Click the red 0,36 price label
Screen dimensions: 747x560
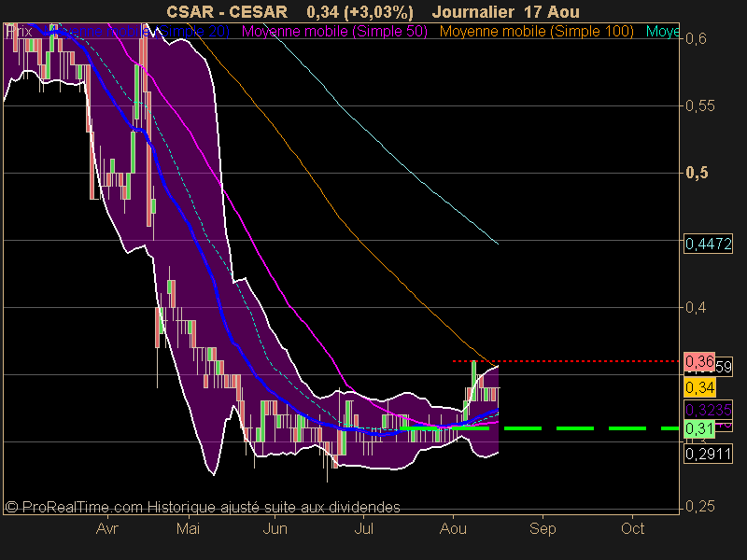click(698, 361)
